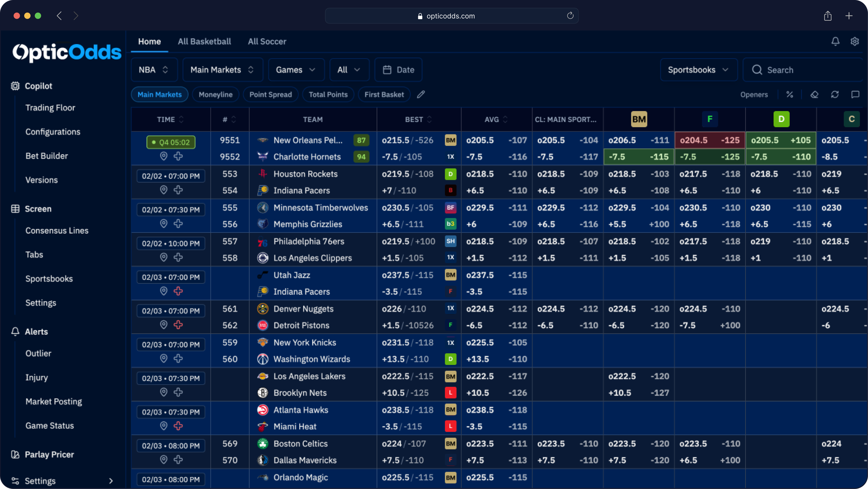This screenshot has width=868, height=489.
Task: Click the location pin icon in the Houston Rockets row
Action: point(163,190)
